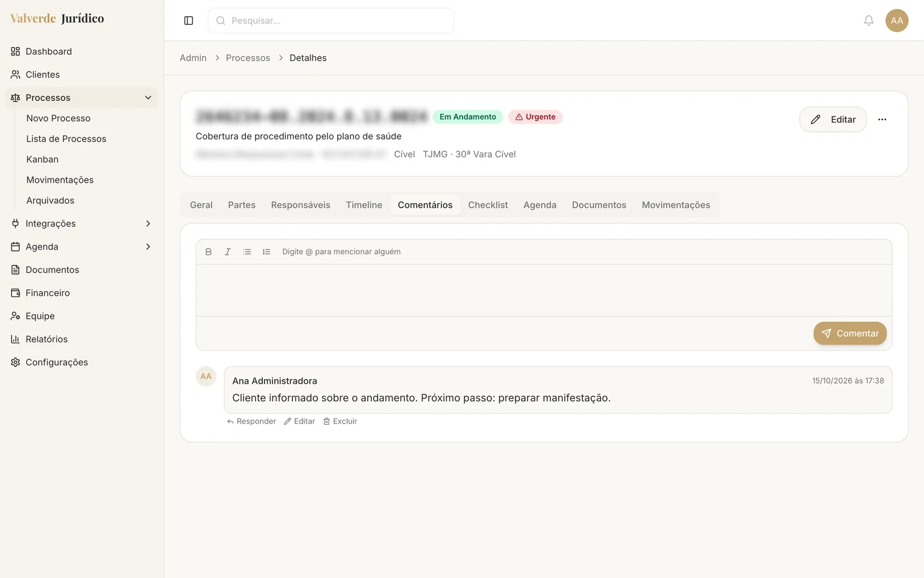Screen dimensions: 924x578
Task: Toggle the sidebar panel icon
Action: tap(188, 21)
